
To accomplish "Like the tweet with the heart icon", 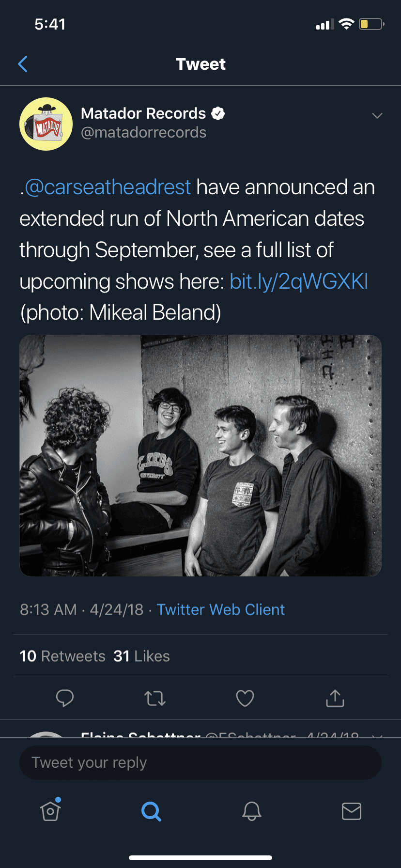I will [x=245, y=698].
